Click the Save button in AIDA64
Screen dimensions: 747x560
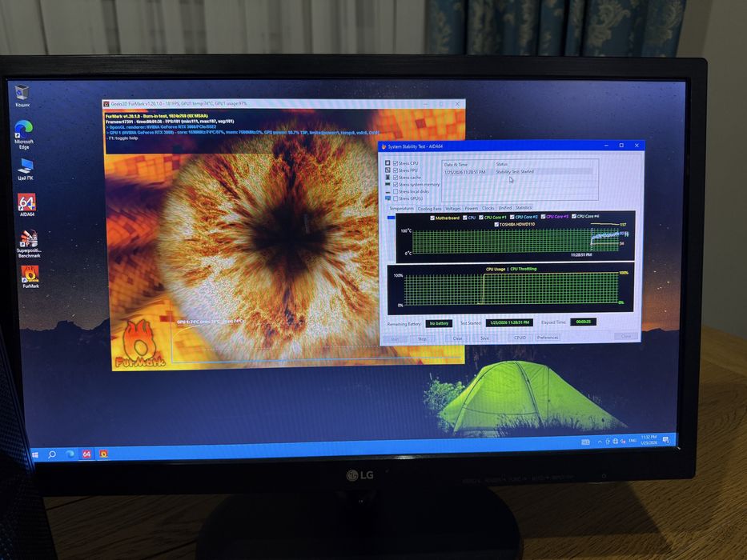tap(484, 338)
